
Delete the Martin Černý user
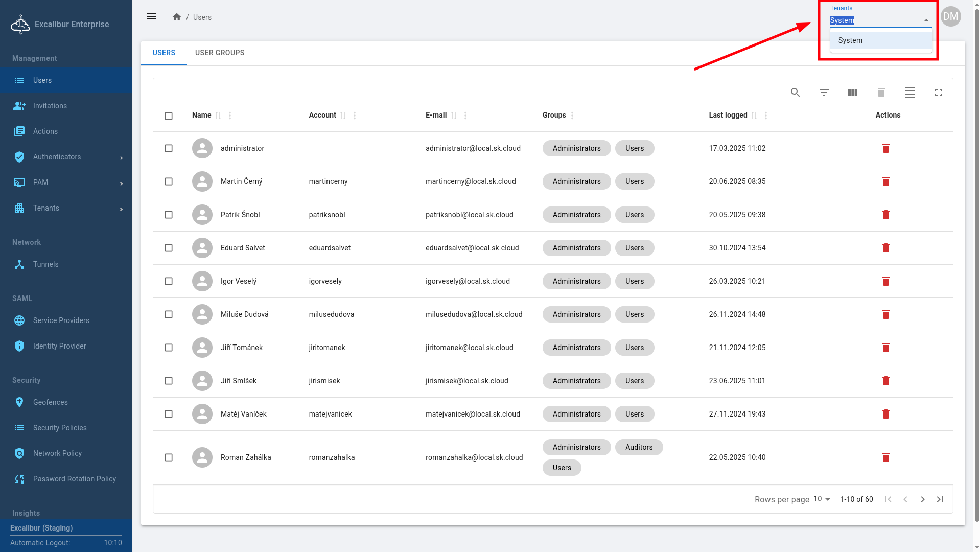[885, 181]
